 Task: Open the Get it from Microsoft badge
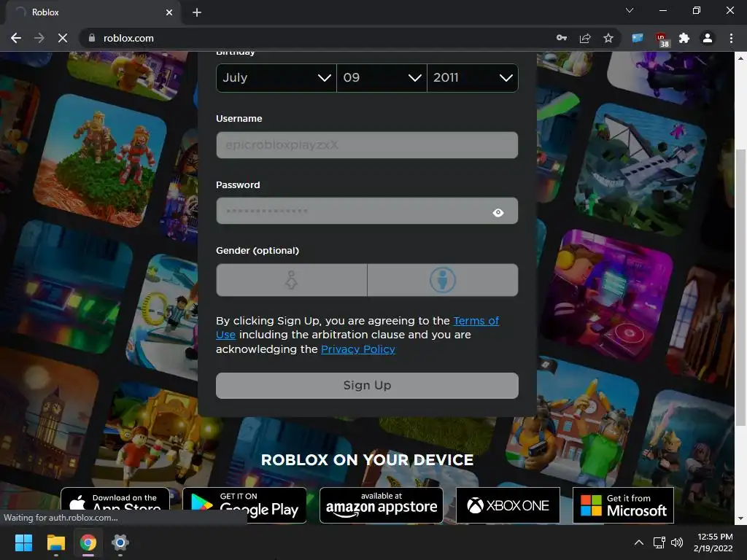[623, 505]
